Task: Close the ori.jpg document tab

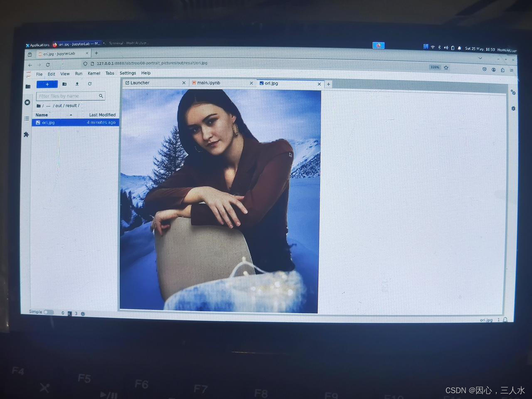Action: [x=319, y=84]
